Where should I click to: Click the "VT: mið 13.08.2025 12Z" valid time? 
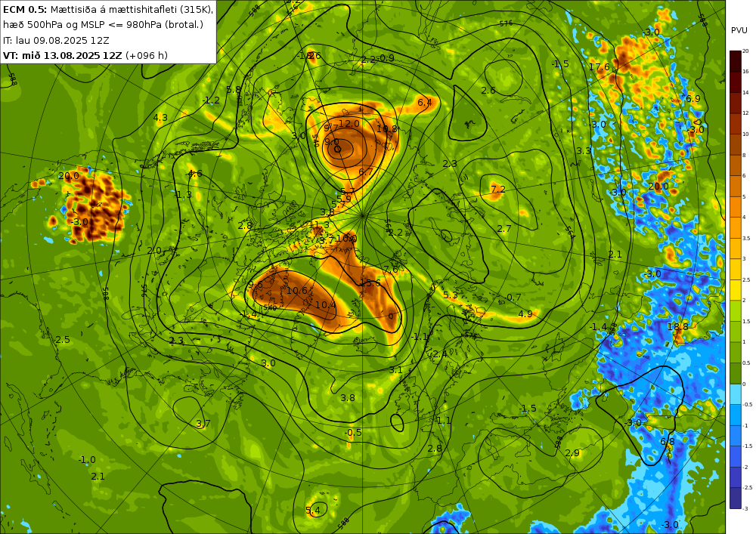click(62, 55)
